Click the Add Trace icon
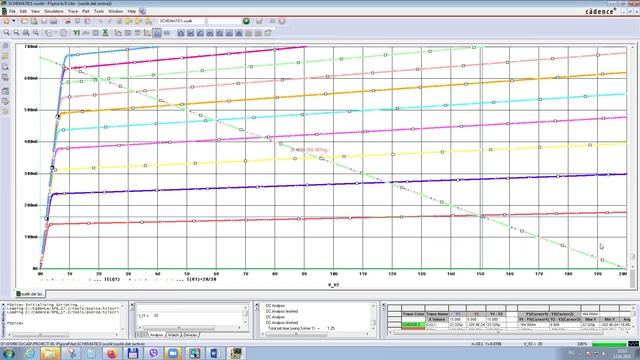Image resolution: width=640 pixels, height=360 pixels. point(118,33)
